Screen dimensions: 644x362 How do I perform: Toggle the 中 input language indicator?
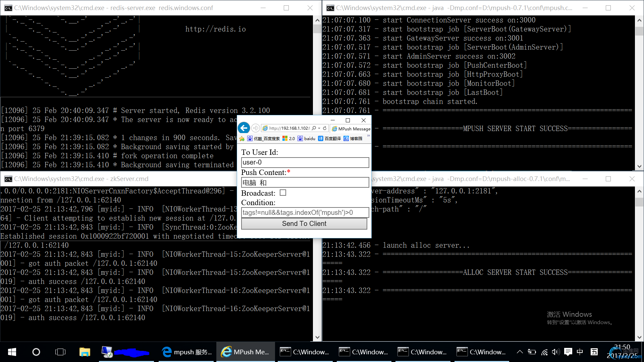(x=580, y=352)
